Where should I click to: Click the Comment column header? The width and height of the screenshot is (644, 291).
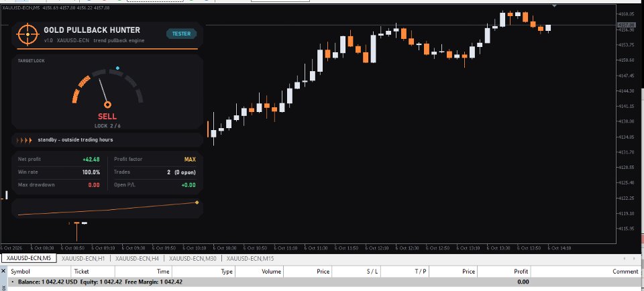coord(586,272)
